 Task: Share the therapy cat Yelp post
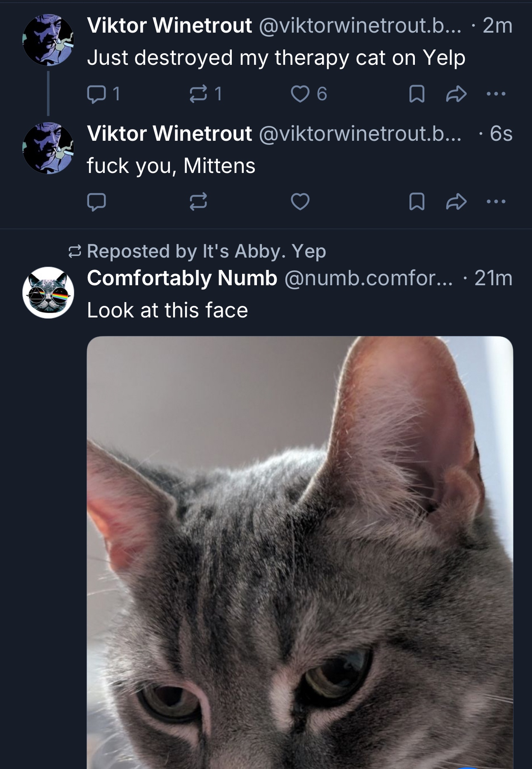(456, 94)
